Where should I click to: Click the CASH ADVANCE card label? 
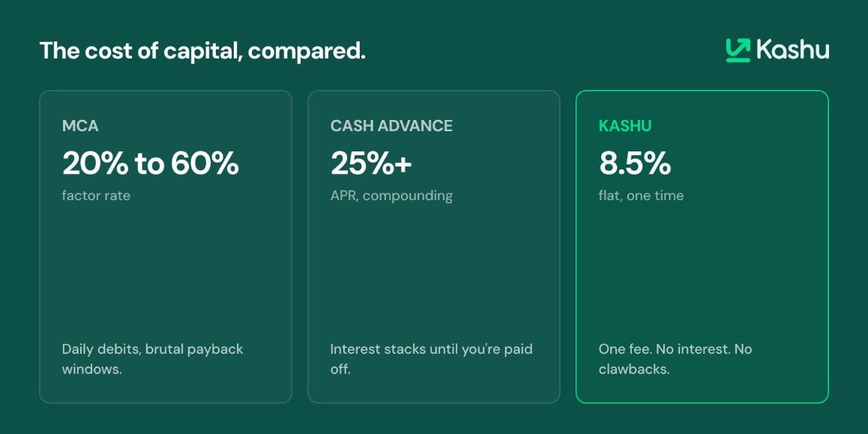(x=391, y=126)
